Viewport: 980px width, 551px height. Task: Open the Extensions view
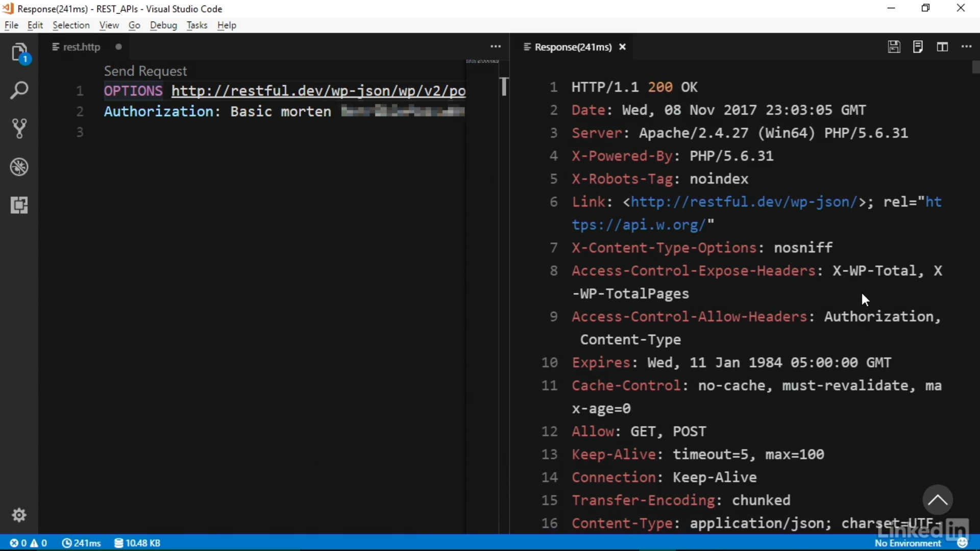tap(19, 205)
